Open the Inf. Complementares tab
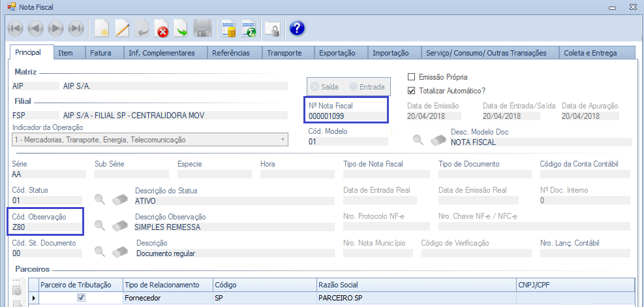644x307 pixels. pyautogui.click(x=161, y=53)
